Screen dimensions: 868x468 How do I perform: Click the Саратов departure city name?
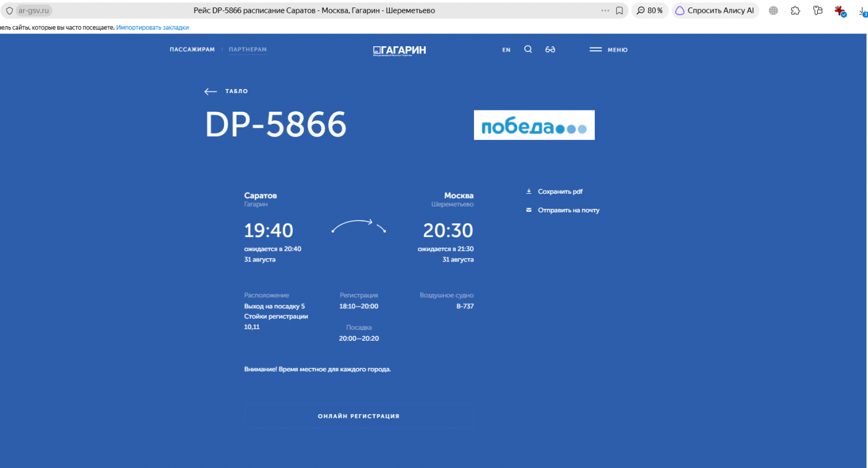click(260, 196)
